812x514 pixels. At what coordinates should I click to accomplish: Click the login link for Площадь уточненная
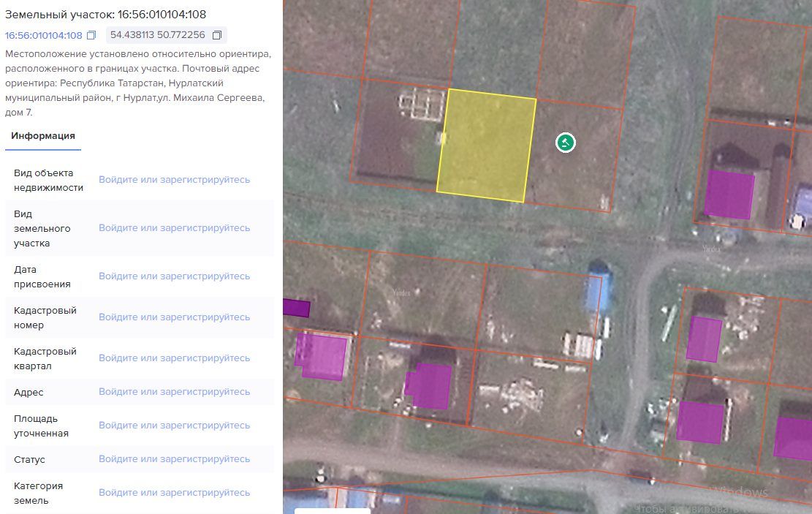175,426
